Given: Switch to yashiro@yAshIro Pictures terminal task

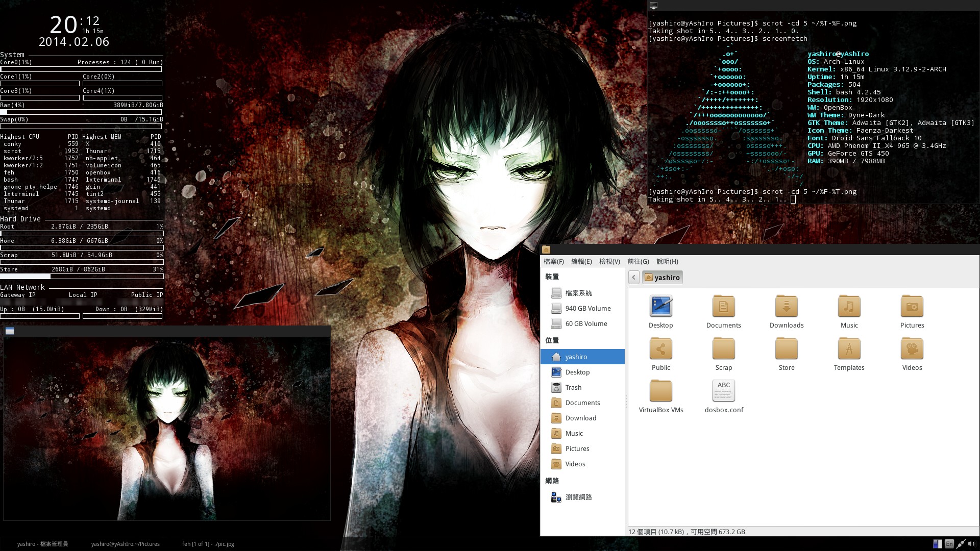Looking at the screenshot, I should [x=125, y=544].
